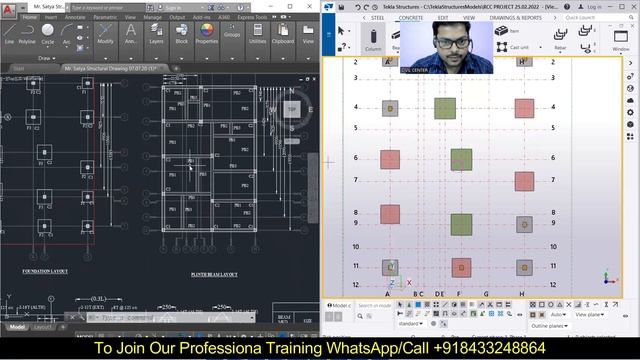Click the Tekla selection arrow tool
The width and height of the screenshot is (640, 360).
(341, 31)
